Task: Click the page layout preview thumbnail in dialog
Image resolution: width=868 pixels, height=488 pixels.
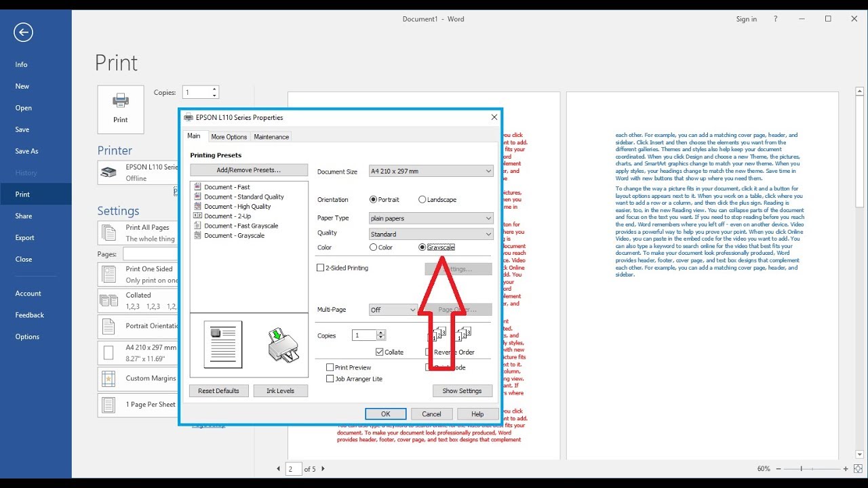Action: [223, 345]
